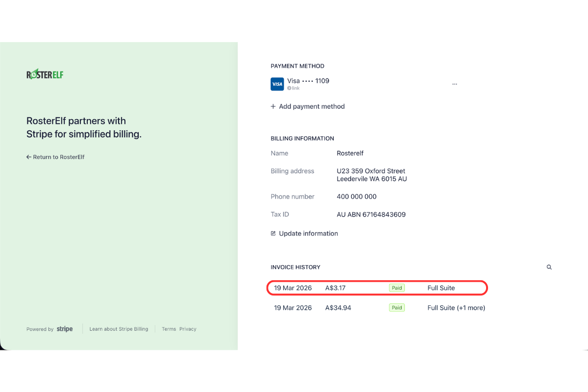The width and height of the screenshot is (588, 392).
Task: Click the RosterElf logo
Action: 45,74
